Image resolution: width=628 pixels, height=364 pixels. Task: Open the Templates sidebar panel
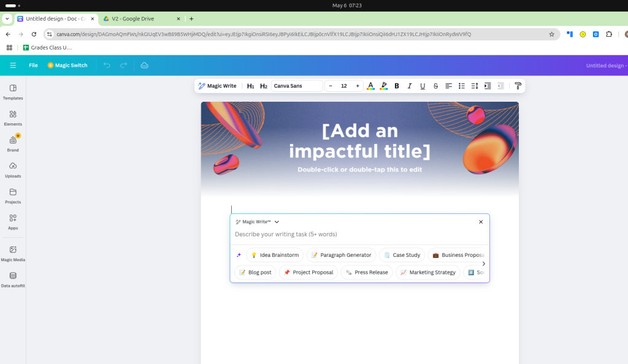13,92
